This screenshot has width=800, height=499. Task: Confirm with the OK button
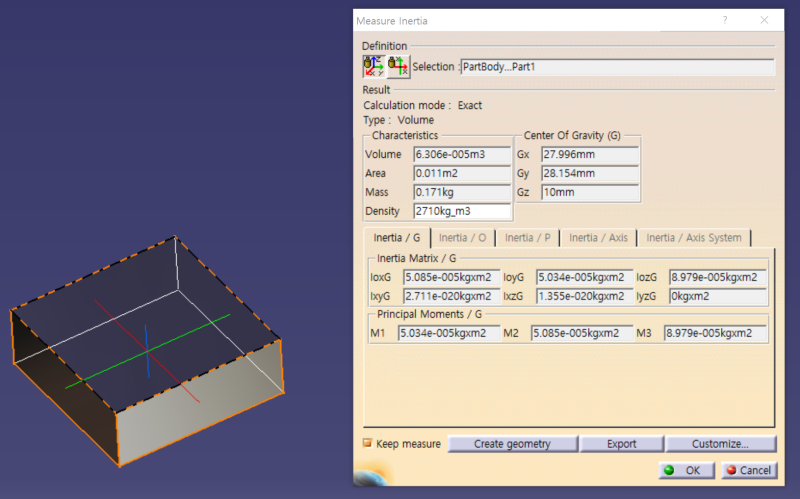tap(685, 470)
